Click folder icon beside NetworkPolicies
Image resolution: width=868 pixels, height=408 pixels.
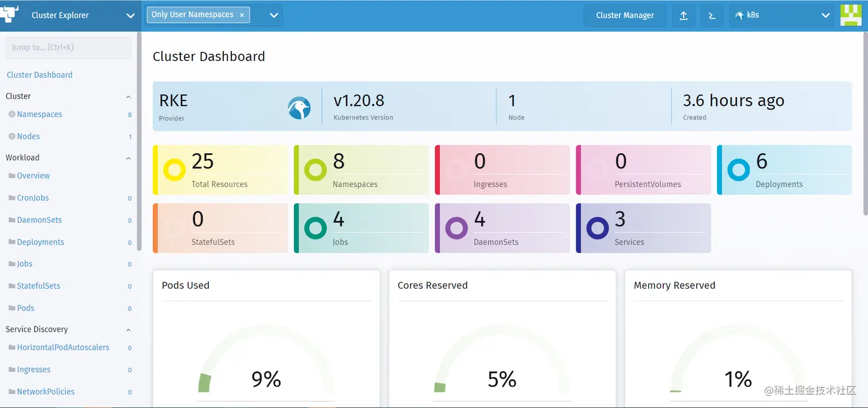click(x=11, y=391)
